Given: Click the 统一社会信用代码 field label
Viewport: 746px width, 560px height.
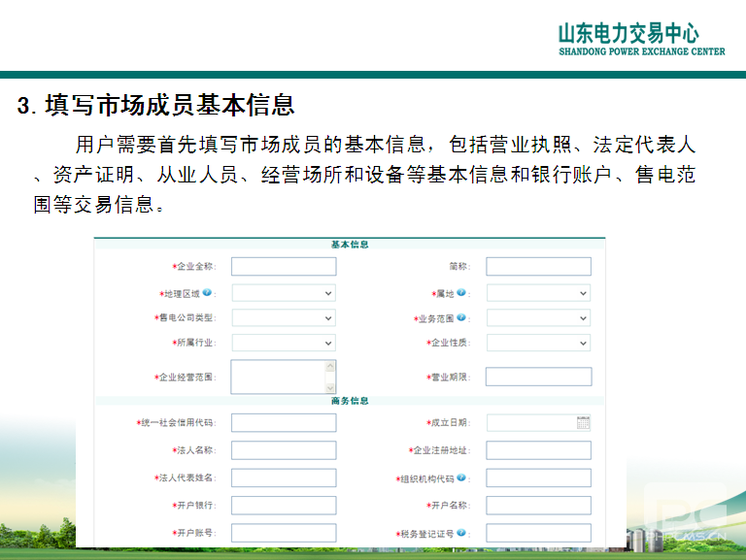Looking at the screenshot, I should pos(177,422).
